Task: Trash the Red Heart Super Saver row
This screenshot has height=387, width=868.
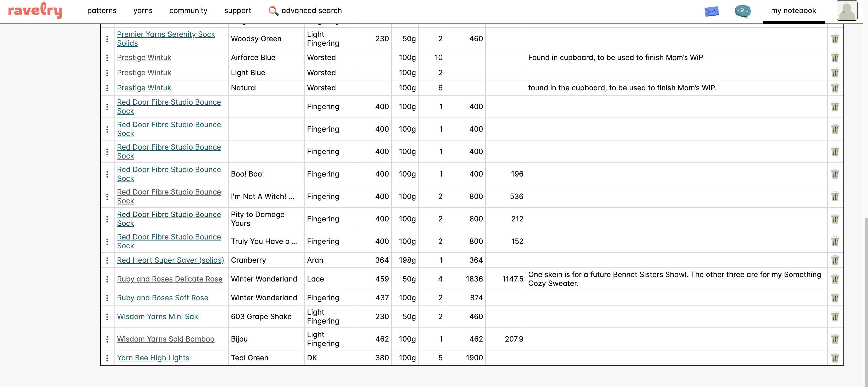Action: coord(835,260)
